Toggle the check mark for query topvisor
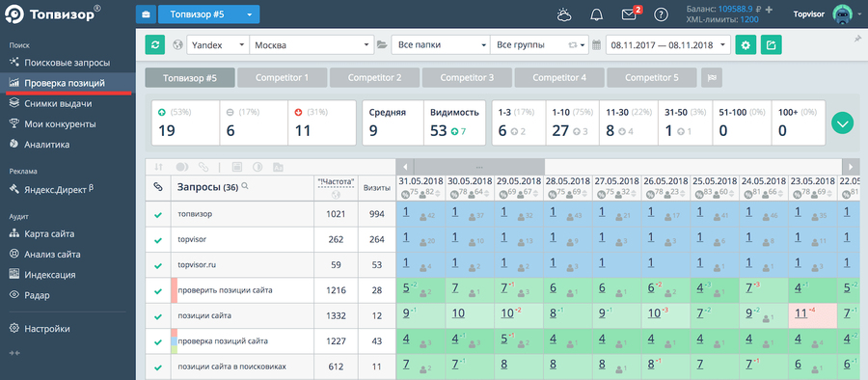Viewport: 868px width, 380px height. tap(158, 240)
